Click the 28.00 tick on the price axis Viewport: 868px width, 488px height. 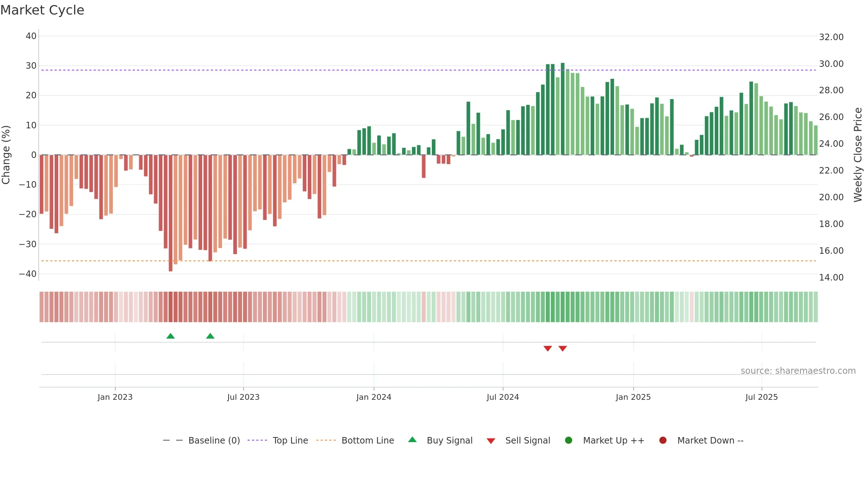[x=831, y=90]
